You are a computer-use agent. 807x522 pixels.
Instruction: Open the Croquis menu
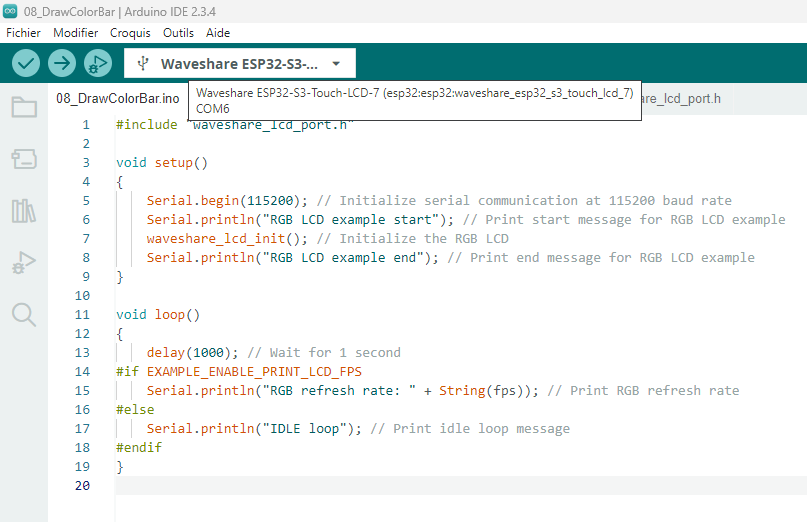[x=130, y=33]
